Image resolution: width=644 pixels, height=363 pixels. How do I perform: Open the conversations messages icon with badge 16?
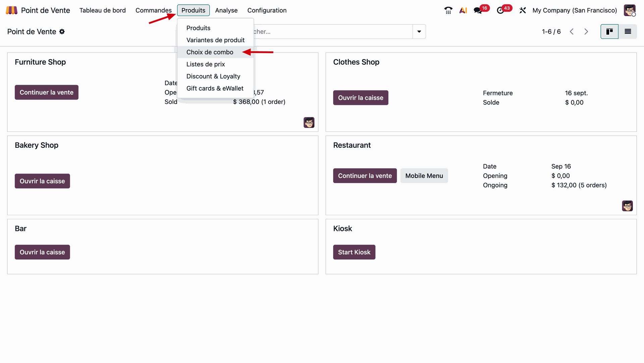click(478, 10)
